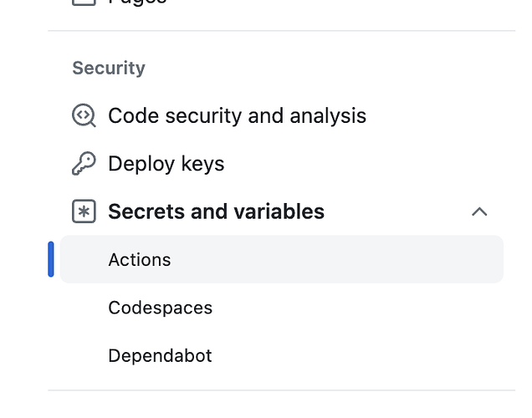Click the word 'keys' in Deploy keys
The image size is (532, 418).
(202, 164)
